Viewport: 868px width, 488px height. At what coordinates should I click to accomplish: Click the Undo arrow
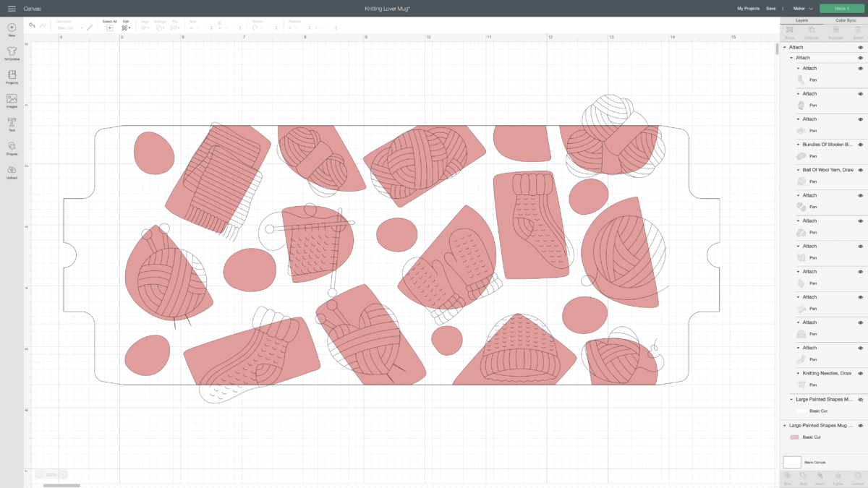point(32,25)
